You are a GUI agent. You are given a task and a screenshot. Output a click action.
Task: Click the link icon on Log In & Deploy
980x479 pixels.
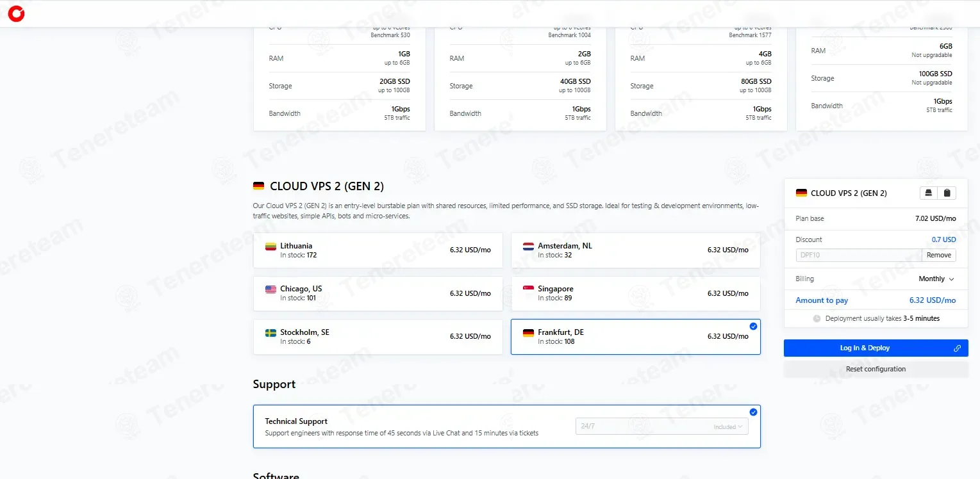[957, 348]
